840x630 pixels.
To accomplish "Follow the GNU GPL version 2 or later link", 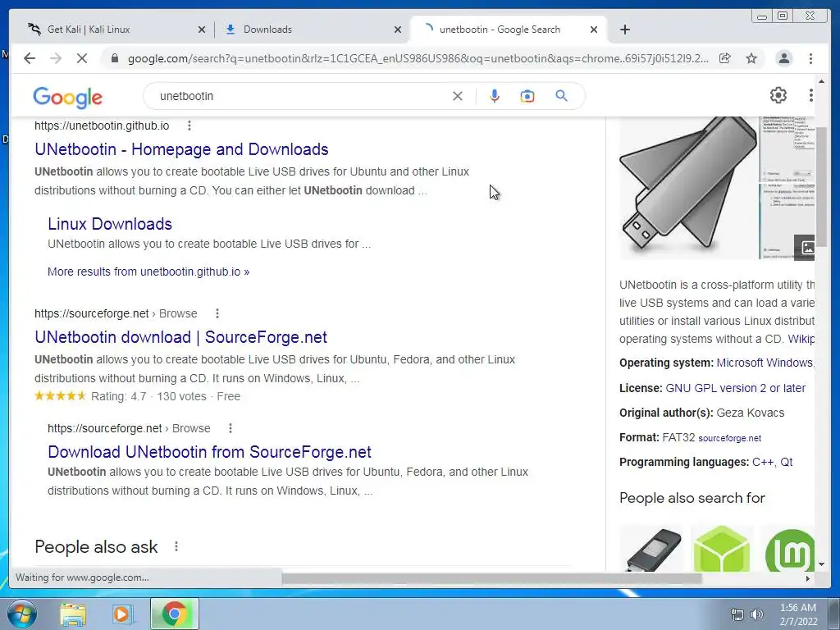I will pos(735,388).
